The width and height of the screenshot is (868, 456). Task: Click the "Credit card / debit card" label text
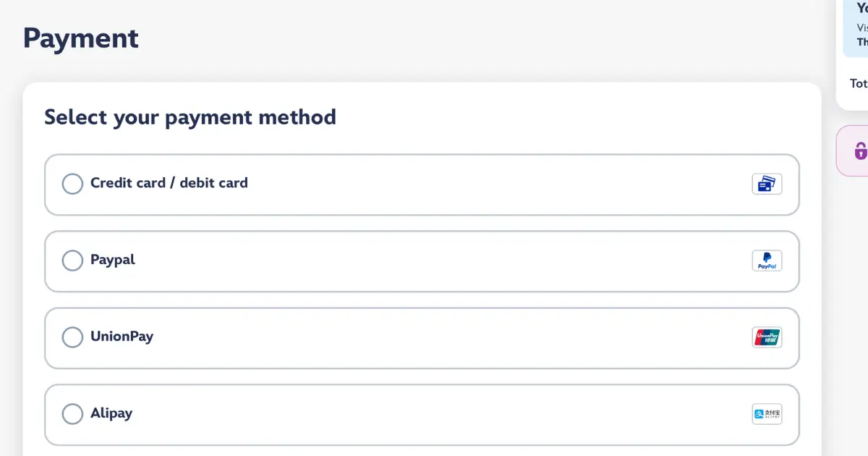point(169,183)
